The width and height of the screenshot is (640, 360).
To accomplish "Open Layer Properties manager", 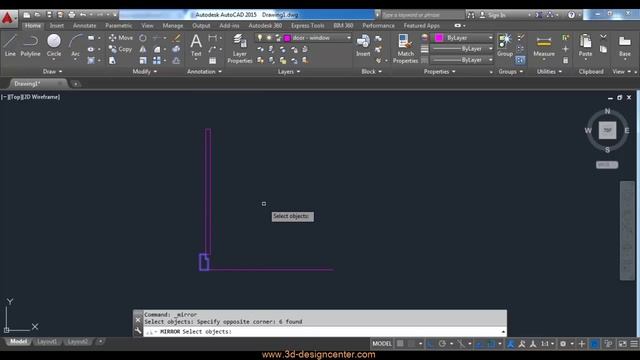I will point(240,49).
